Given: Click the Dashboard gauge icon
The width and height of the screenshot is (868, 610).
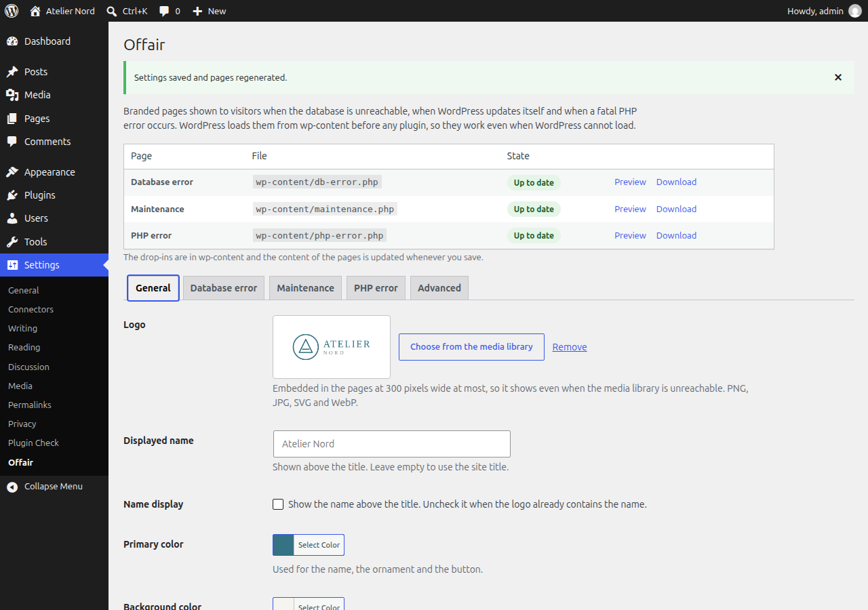Looking at the screenshot, I should [12, 41].
